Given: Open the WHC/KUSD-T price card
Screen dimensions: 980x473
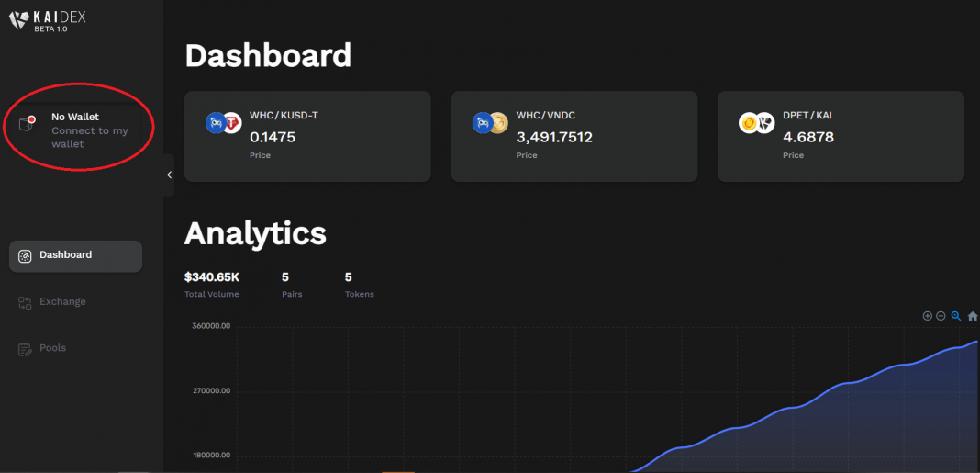Looking at the screenshot, I should [307, 136].
